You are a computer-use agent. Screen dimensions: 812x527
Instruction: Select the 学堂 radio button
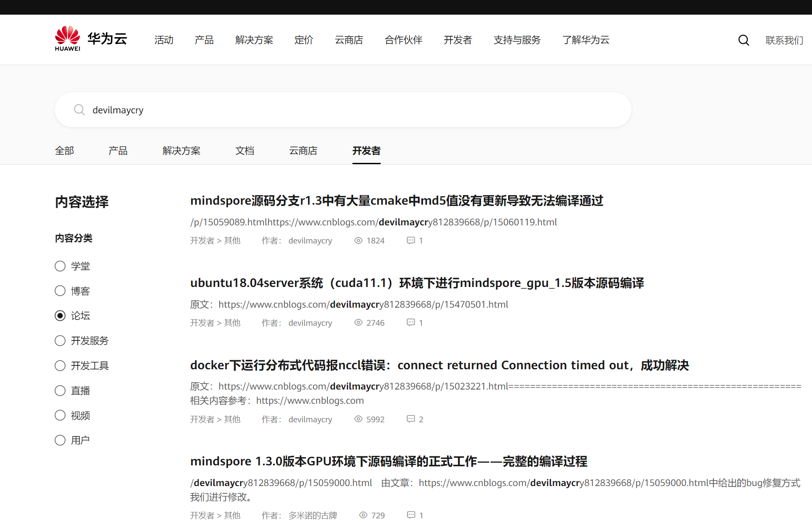pyautogui.click(x=60, y=266)
